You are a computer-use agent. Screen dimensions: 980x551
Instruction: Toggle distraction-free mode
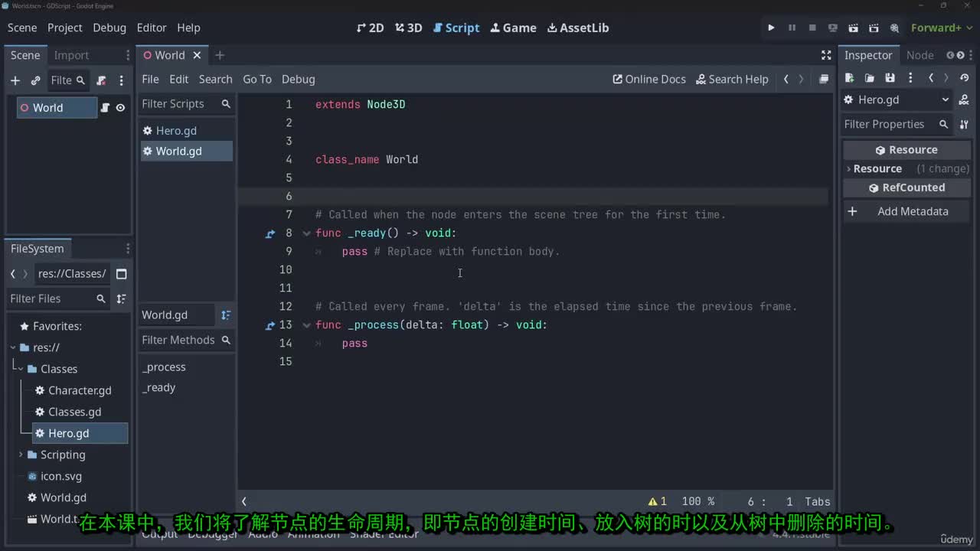pos(826,55)
